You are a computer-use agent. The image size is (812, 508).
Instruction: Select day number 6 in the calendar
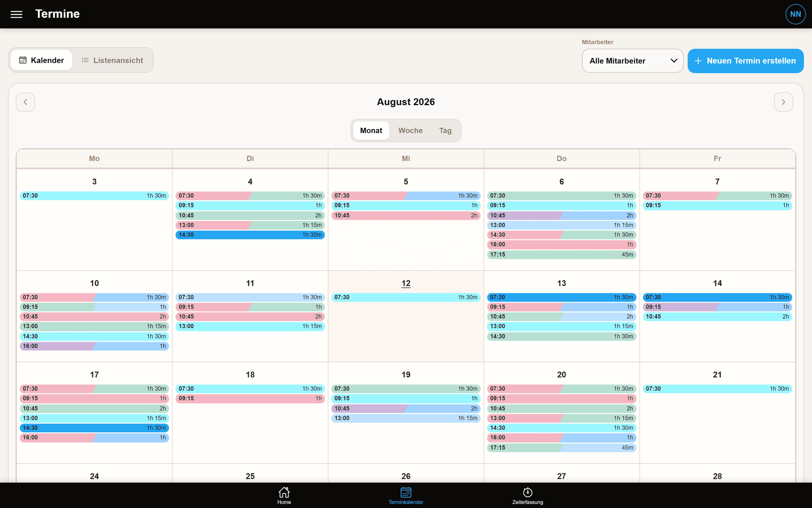coord(561,182)
